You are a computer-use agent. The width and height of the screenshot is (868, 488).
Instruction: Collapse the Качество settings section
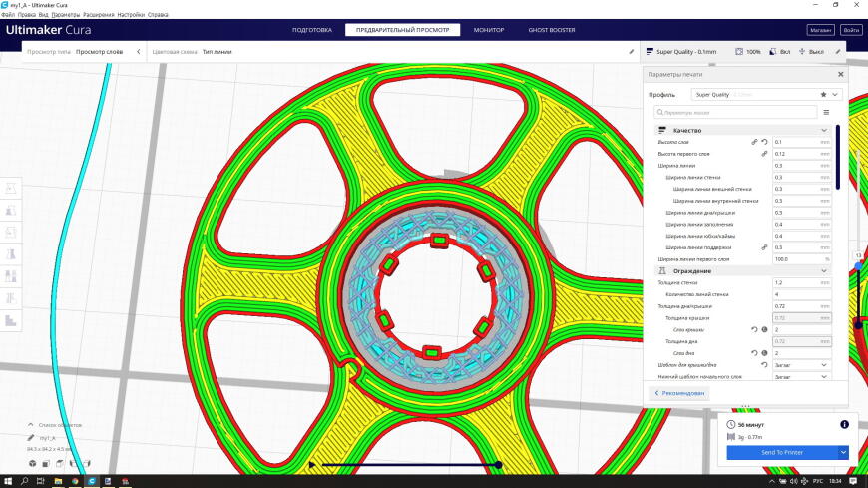tap(824, 130)
